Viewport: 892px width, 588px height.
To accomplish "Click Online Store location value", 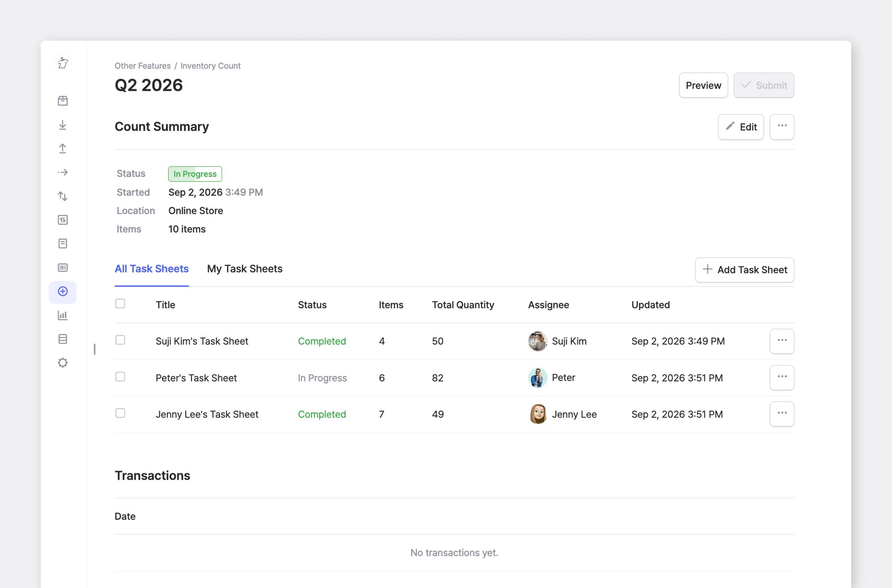I will [196, 211].
